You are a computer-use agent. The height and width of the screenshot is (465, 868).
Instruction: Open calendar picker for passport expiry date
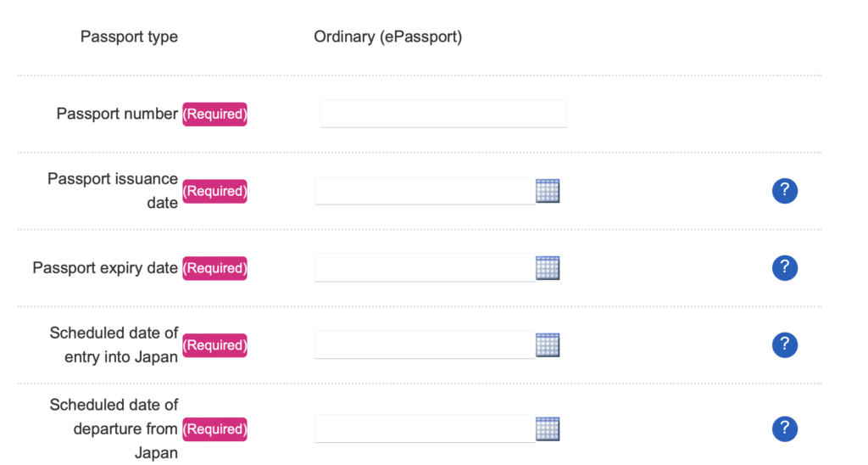pyautogui.click(x=548, y=267)
